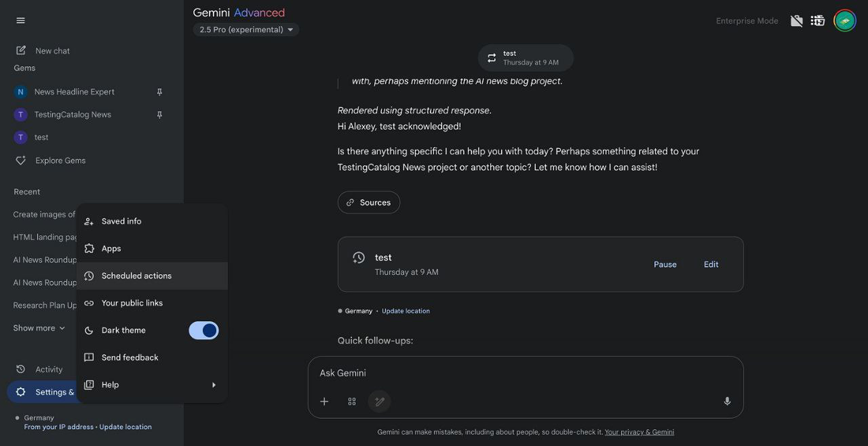This screenshot has width=868, height=446.
Task: Expand Show more recent chats
Action: coord(39,328)
